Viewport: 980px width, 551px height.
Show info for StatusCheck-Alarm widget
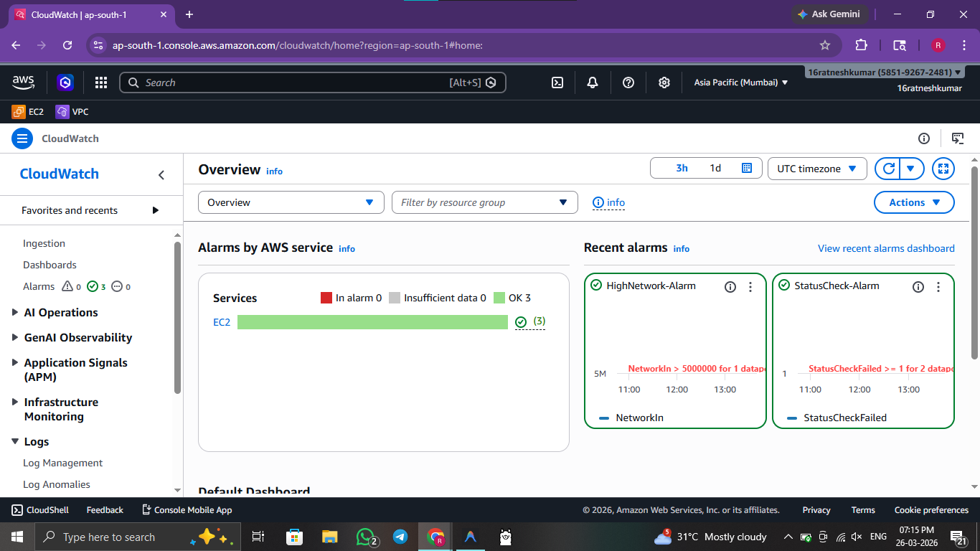918,287
